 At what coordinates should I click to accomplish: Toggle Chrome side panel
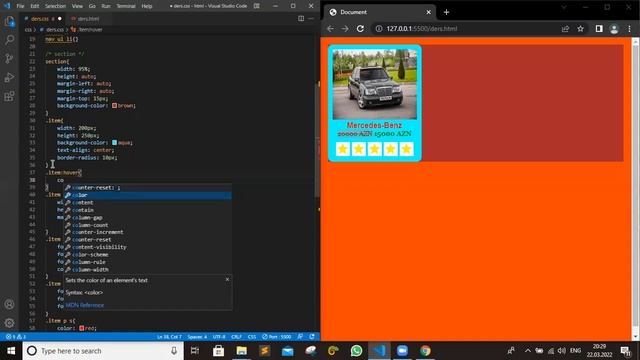599,29
